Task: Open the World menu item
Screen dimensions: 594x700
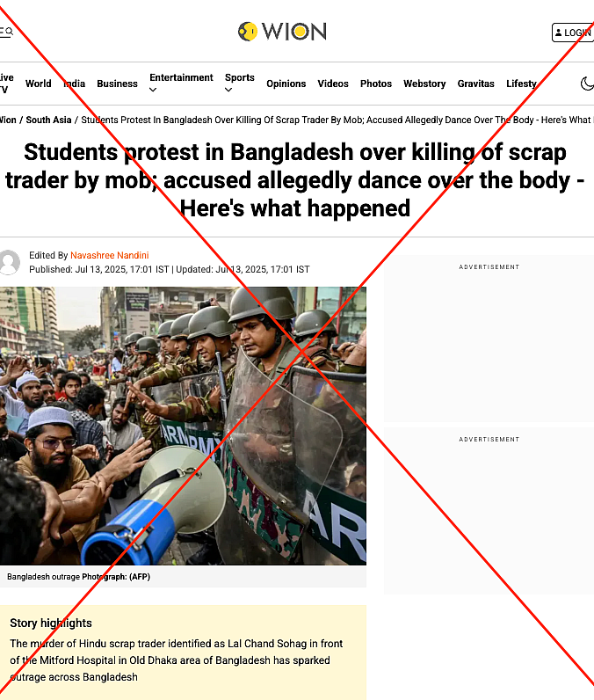Action: 39,84
